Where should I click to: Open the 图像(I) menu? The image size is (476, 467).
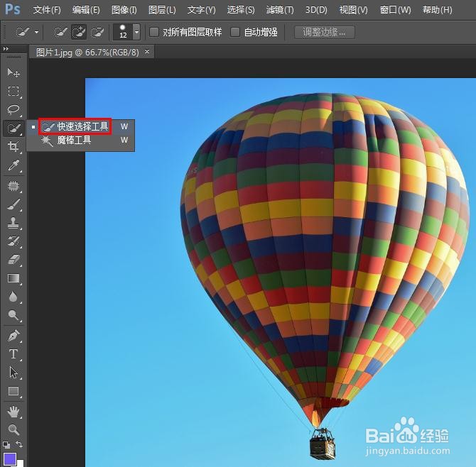click(124, 10)
